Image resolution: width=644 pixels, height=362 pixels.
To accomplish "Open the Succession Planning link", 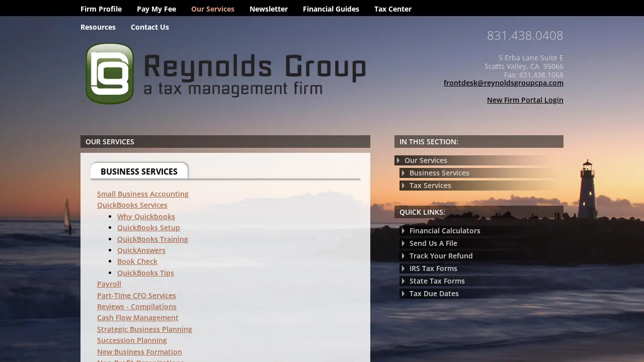I will [x=132, y=340].
